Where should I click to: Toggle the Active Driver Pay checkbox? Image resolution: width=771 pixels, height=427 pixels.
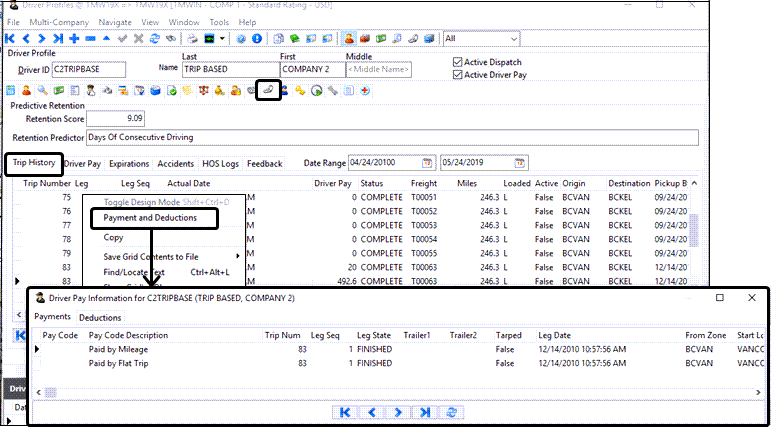458,75
